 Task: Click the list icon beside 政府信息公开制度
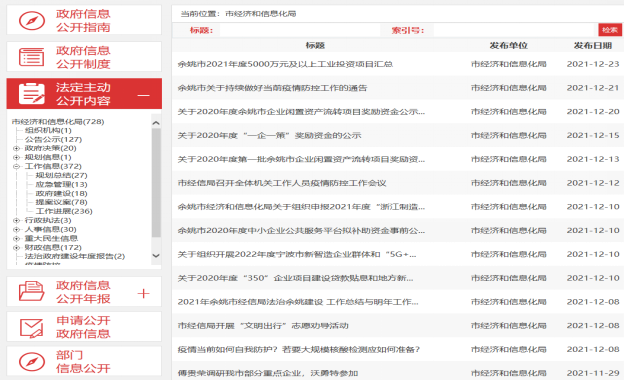(31, 57)
